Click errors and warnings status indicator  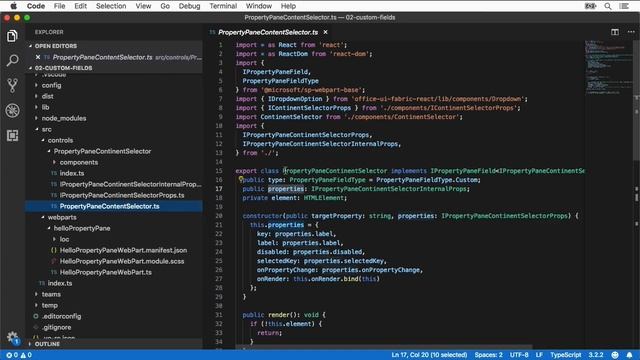pyautogui.click(x=19, y=355)
